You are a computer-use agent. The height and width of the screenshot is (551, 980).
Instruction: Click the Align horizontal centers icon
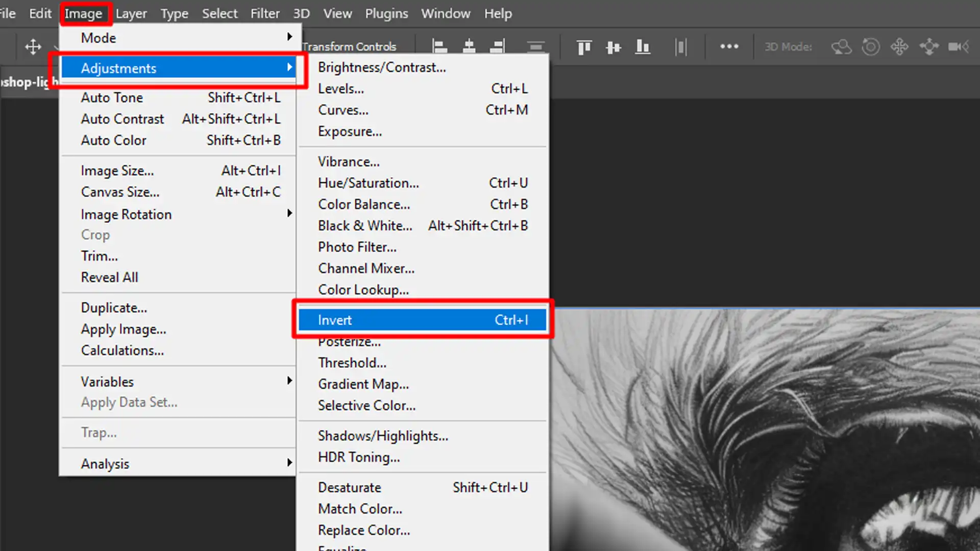point(469,46)
